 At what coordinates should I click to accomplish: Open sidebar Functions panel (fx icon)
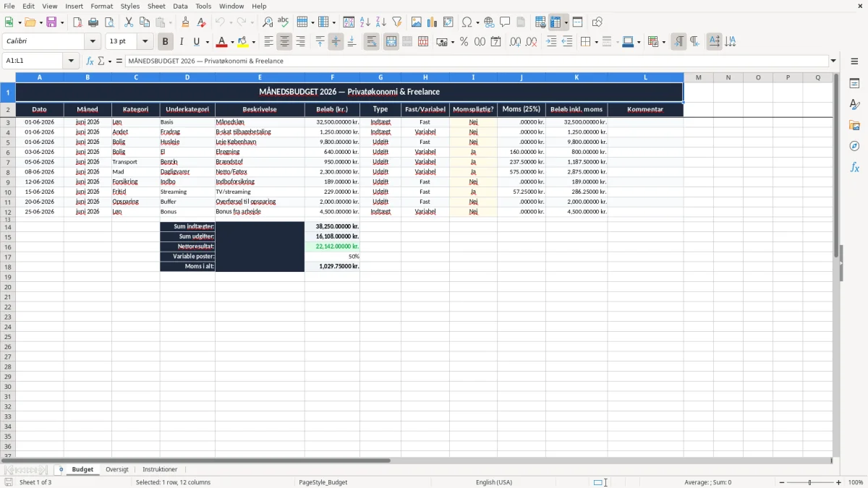pos(854,167)
